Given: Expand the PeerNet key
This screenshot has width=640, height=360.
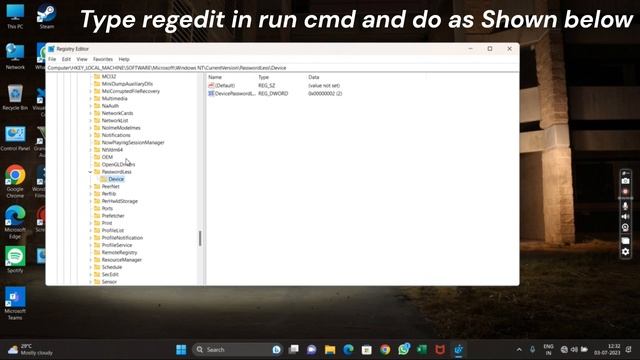Looking at the screenshot, I should click(91, 187).
